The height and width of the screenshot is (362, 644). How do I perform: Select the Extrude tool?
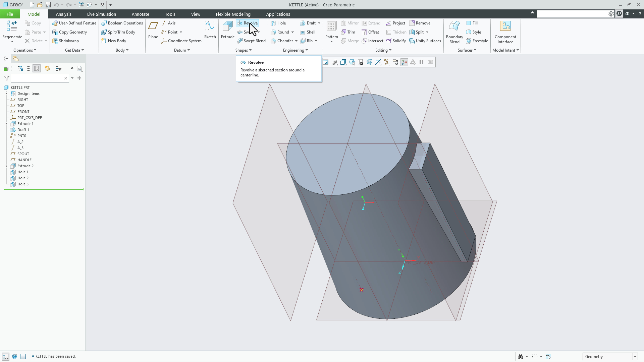click(227, 29)
